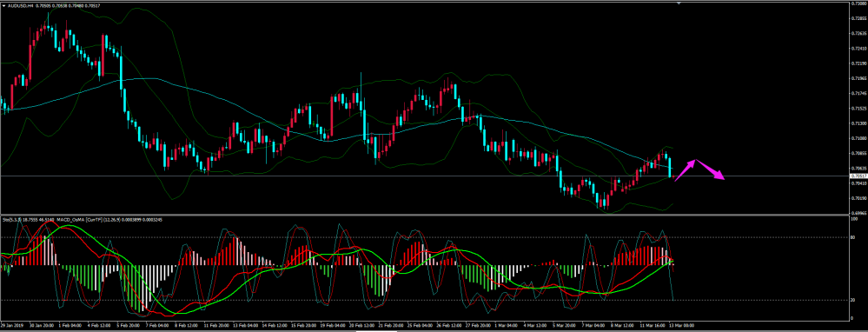Click the 8 Feb 12:00 time label

[x=187, y=325]
